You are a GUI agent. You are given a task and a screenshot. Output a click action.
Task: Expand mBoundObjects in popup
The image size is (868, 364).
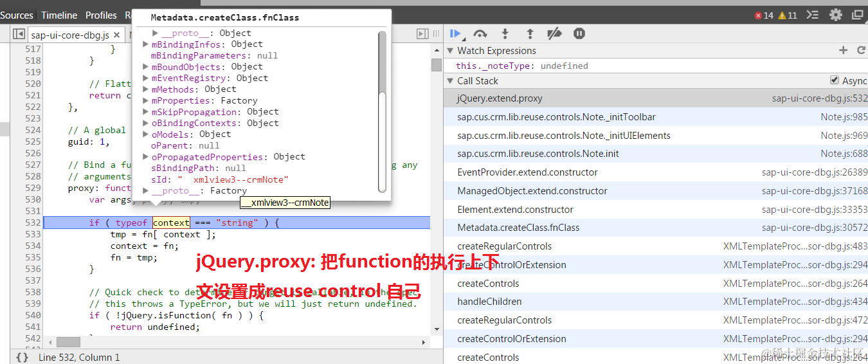146,67
